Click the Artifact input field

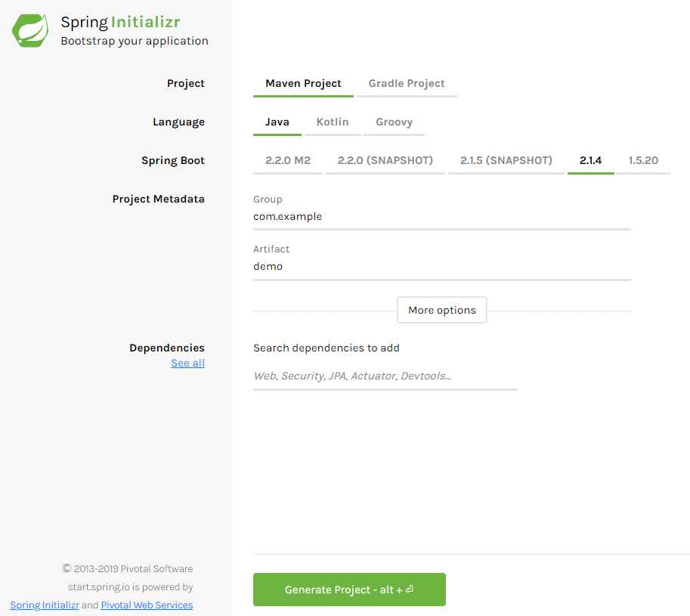coord(442,267)
